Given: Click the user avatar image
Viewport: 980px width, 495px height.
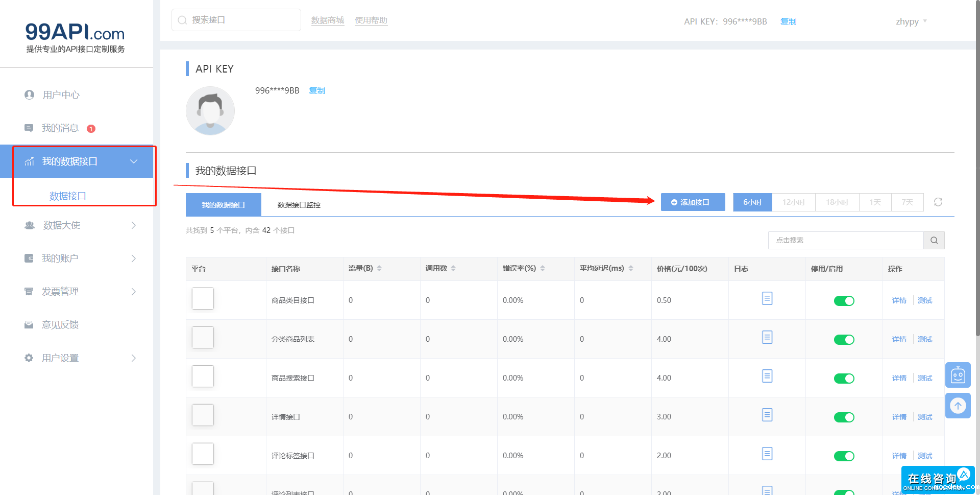Looking at the screenshot, I should pyautogui.click(x=210, y=111).
